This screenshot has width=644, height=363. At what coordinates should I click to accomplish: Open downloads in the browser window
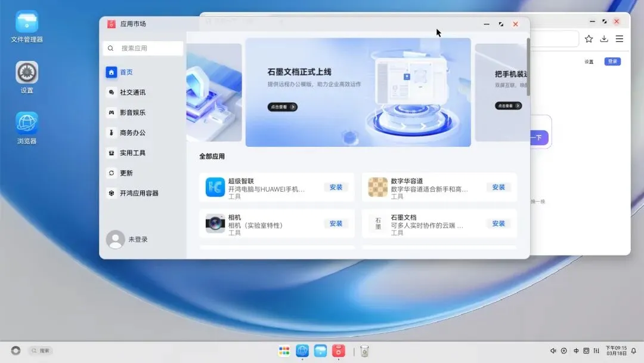click(603, 39)
